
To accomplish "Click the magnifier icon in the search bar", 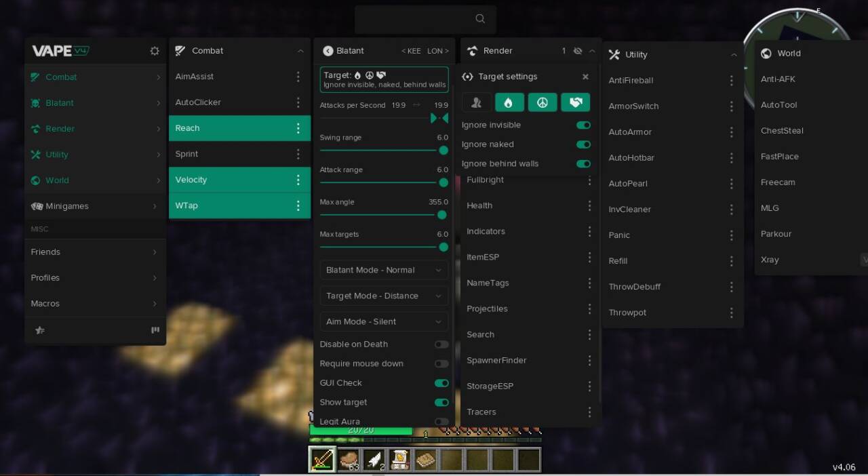I will pos(480,19).
